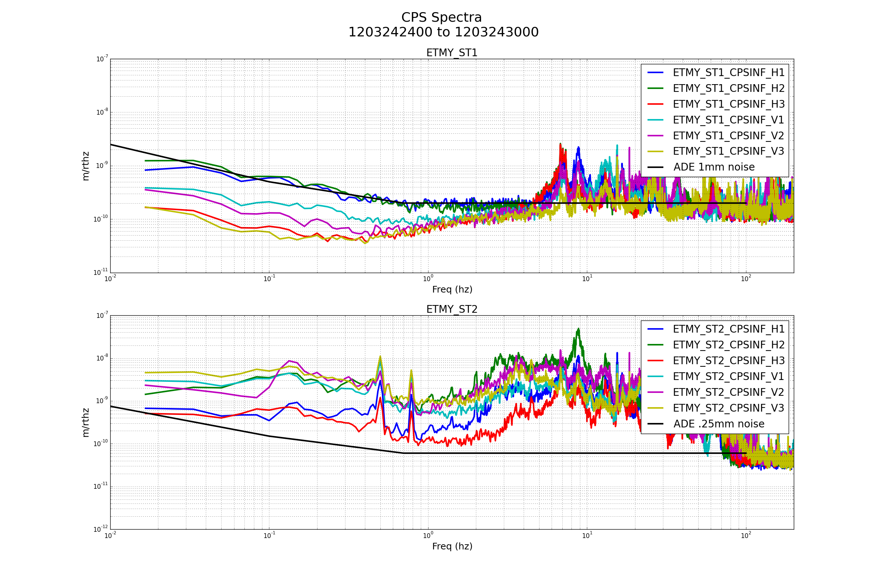This screenshot has height=588, width=882.
Task: Select the ETMY_ST2_CPSINF_H3 legend entry
Action: 728,361
